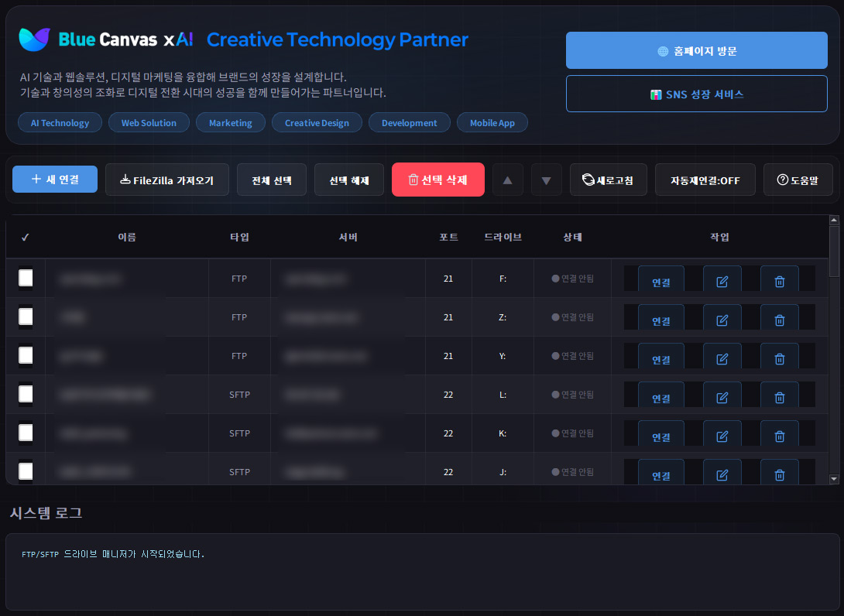
Task: Open 도움말 help button
Action: [798, 180]
